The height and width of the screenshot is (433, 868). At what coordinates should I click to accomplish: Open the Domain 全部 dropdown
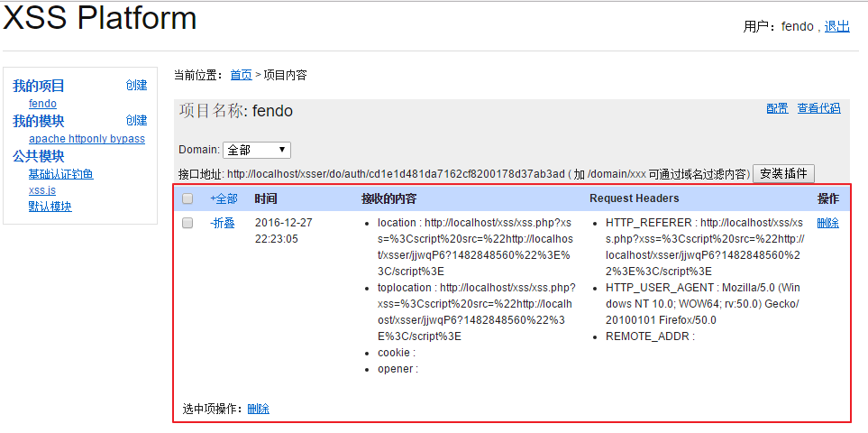click(257, 150)
